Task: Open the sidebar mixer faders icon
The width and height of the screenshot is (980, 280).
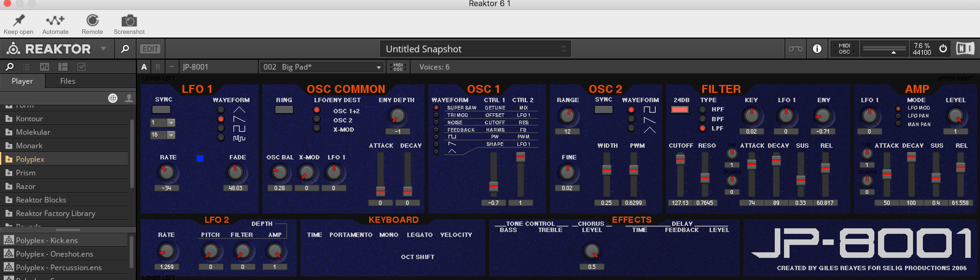Action: tap(45, 67)
